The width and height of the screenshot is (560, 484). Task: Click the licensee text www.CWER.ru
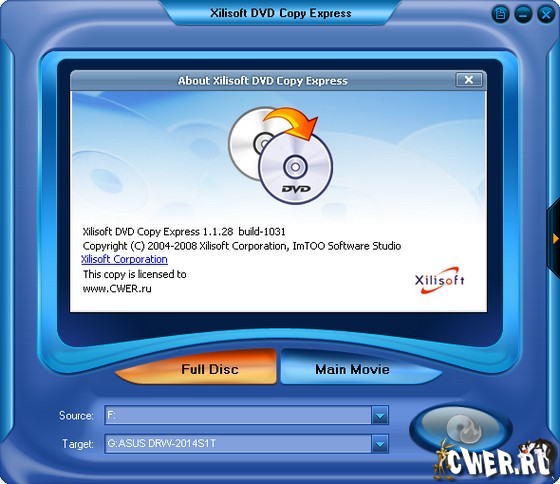117,289
